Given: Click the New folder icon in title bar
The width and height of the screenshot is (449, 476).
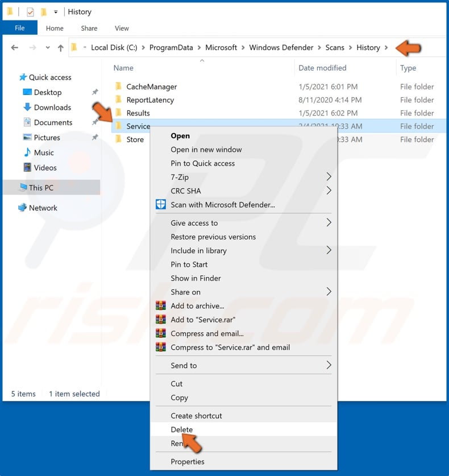Looking at the screenshot, I should (44, 12).
